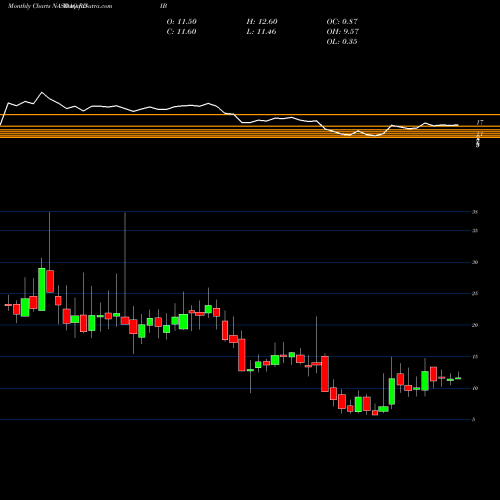Click the "17" label beside the line chart
This screenshot has width=500, height=500.
(x=480, y=123)
